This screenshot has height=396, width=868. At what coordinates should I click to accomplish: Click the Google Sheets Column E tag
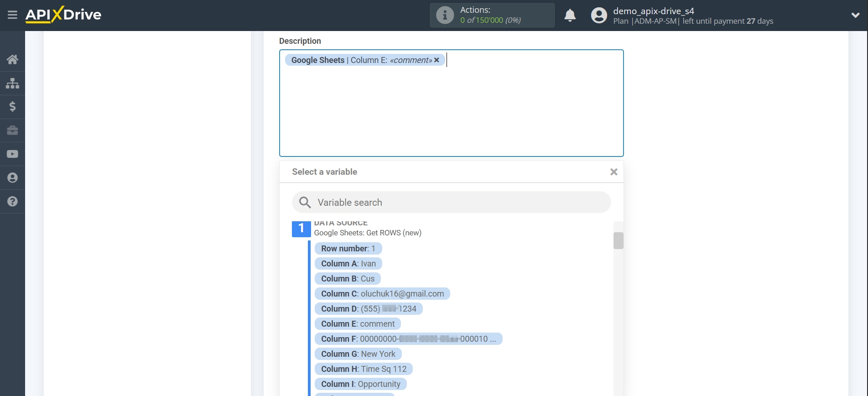365,60
